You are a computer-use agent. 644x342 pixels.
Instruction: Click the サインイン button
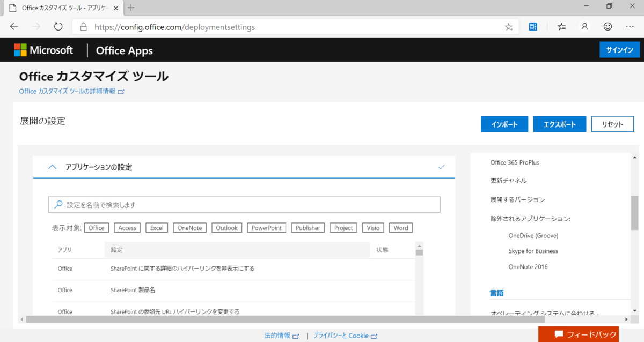pos(619,49)
